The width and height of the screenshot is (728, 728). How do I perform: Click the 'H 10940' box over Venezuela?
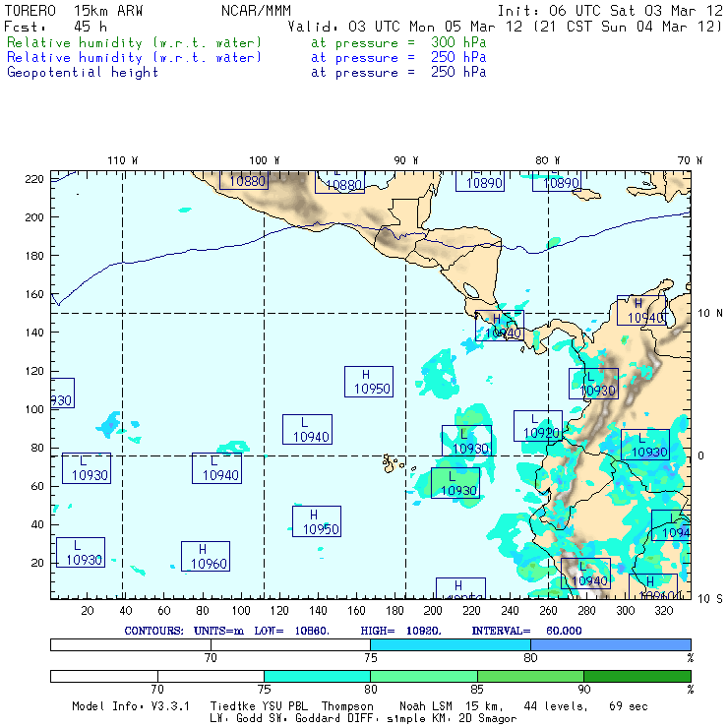coord(641,310)
